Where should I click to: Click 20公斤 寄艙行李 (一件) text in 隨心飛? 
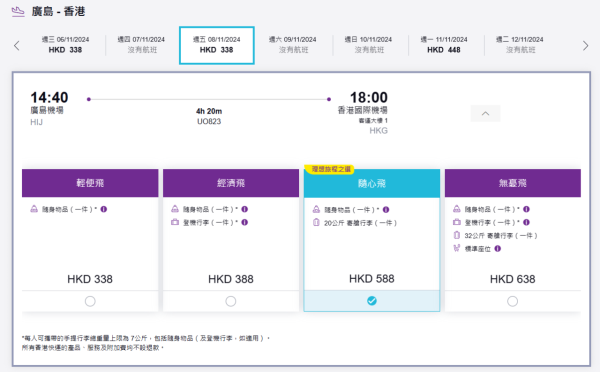point(360,223)
